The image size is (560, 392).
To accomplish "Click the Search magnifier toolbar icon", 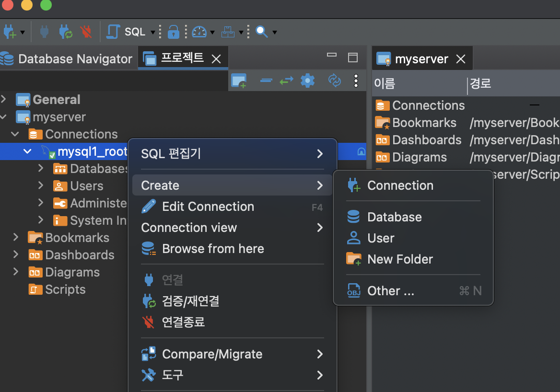I will pyautogui.click(x=262, y=32).
